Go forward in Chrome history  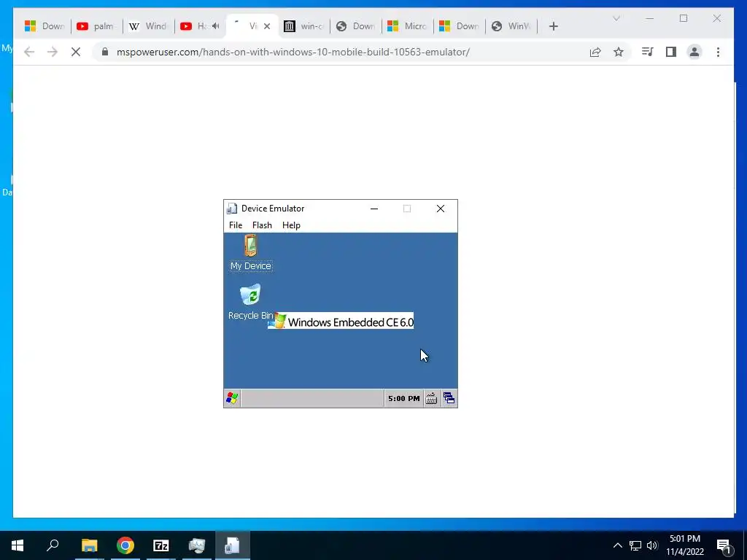(x=53, y=52)
